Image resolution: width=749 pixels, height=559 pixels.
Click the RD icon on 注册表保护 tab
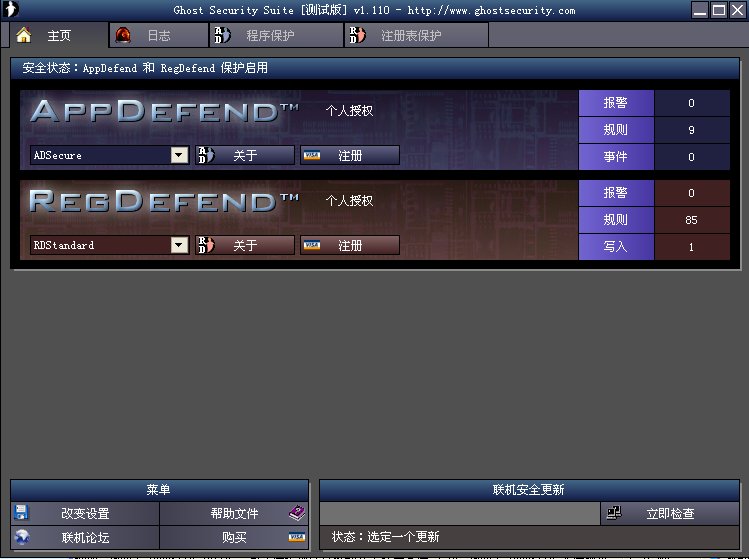point(357,35)
